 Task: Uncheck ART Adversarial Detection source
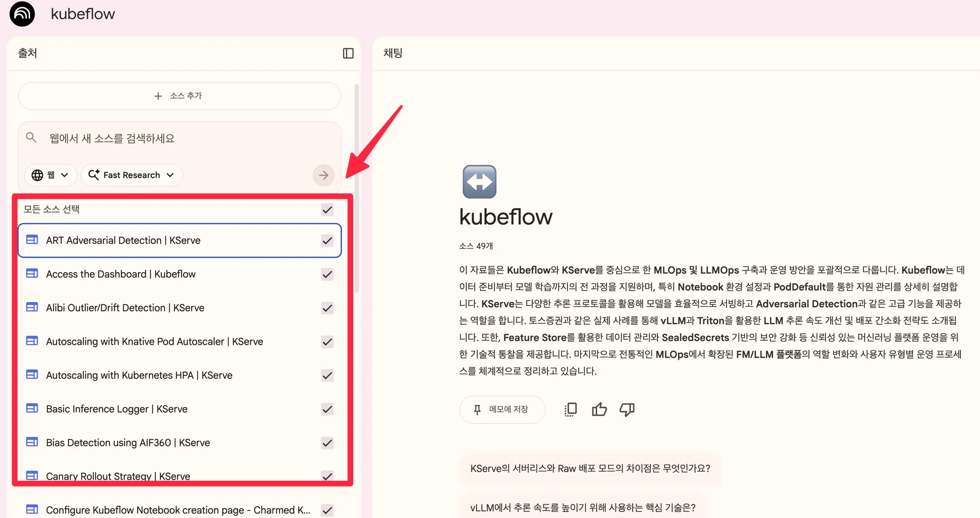327,240
